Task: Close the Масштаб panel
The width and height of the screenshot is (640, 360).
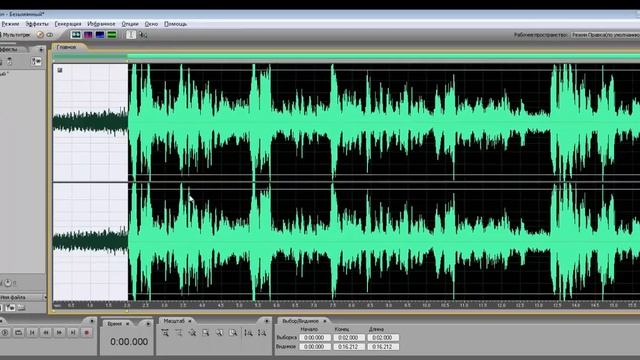Action: [x=190, y=321]
